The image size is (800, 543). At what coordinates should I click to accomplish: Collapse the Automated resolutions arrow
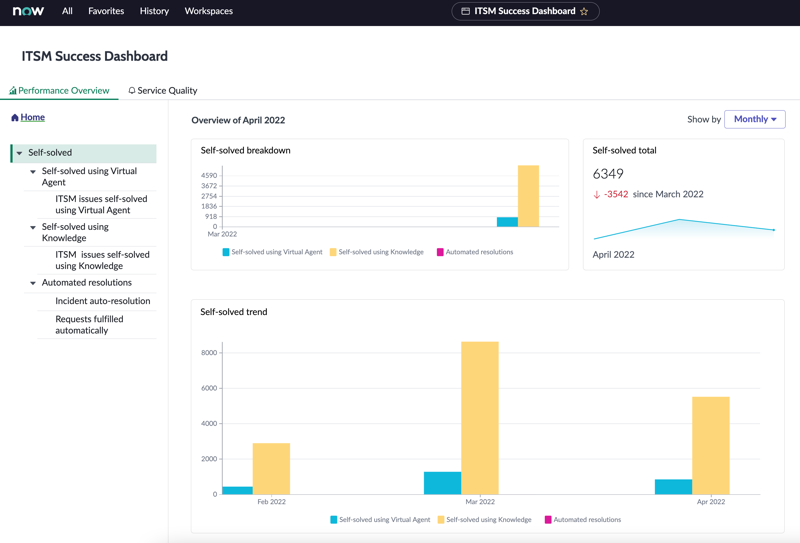coord(33,283)
